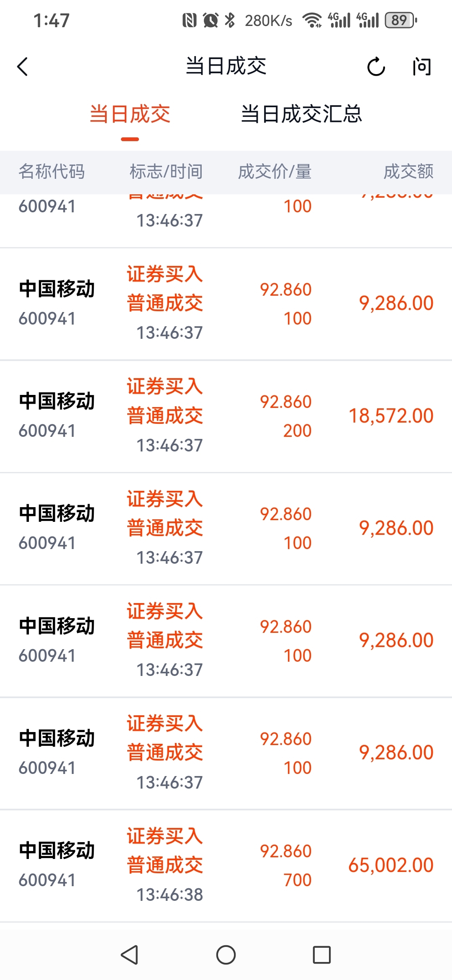Open the 问 help icon
Image resolution: width=452 pixels, height=980 pixels.
click(421, 67)
